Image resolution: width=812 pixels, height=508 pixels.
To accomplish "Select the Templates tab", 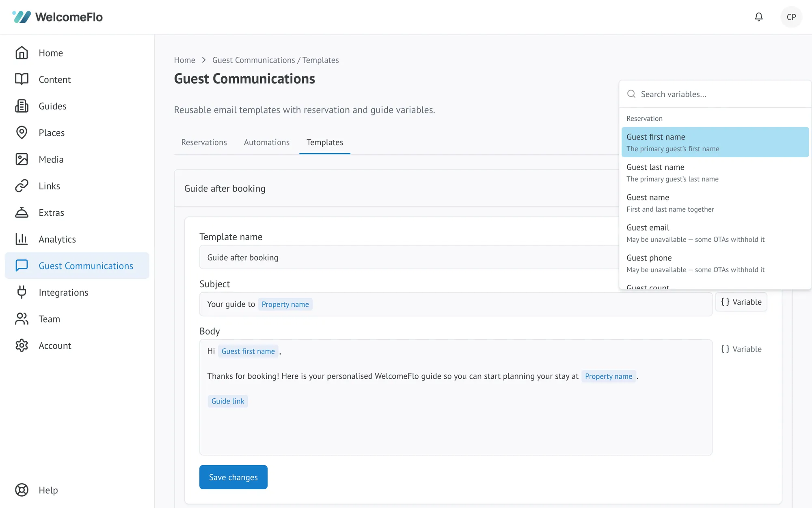I will coord(325,142).
